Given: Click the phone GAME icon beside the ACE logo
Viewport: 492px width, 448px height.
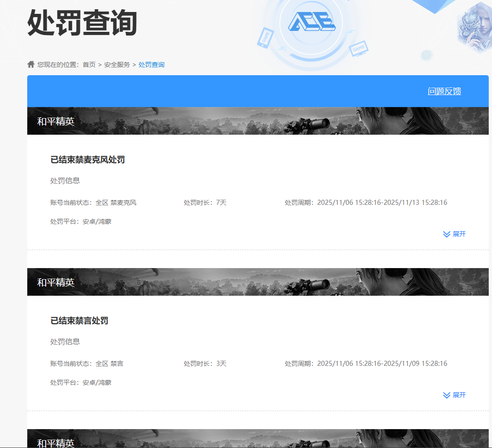Looking at the screenshot, I should pyautogui.click(x=265, y=38).
